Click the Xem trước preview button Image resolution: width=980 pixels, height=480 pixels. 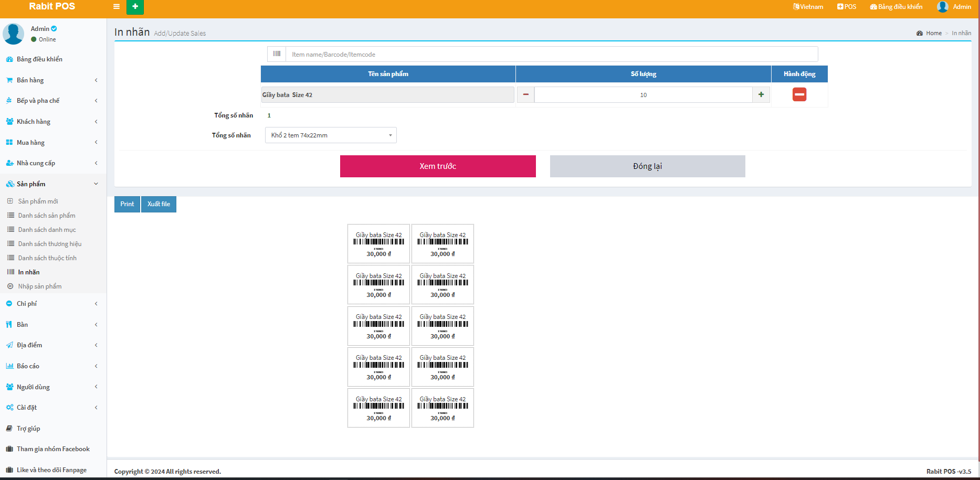pos(438,166)
